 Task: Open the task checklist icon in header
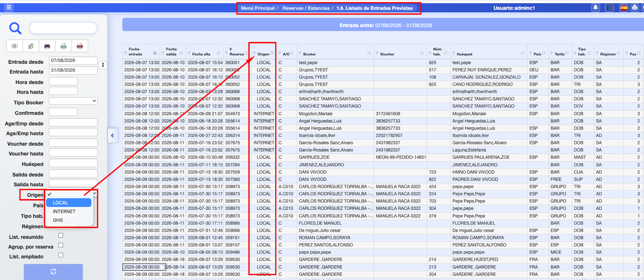[609, 8]
